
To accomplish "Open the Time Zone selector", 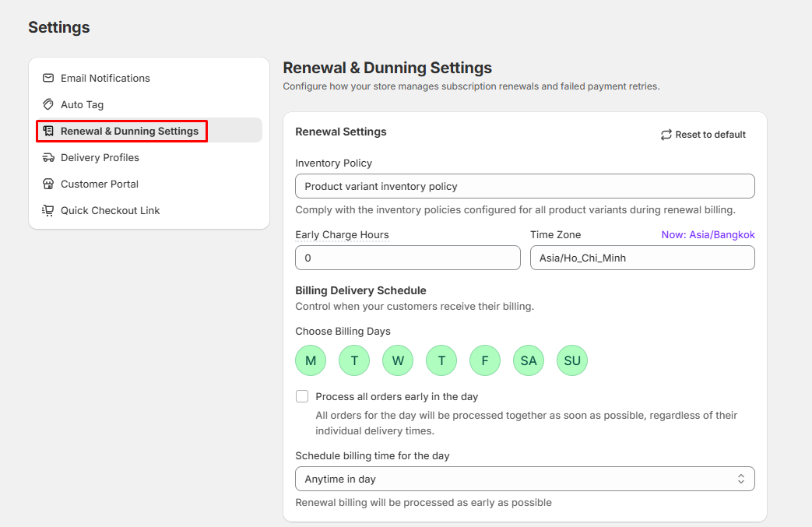I will [642, 258].
